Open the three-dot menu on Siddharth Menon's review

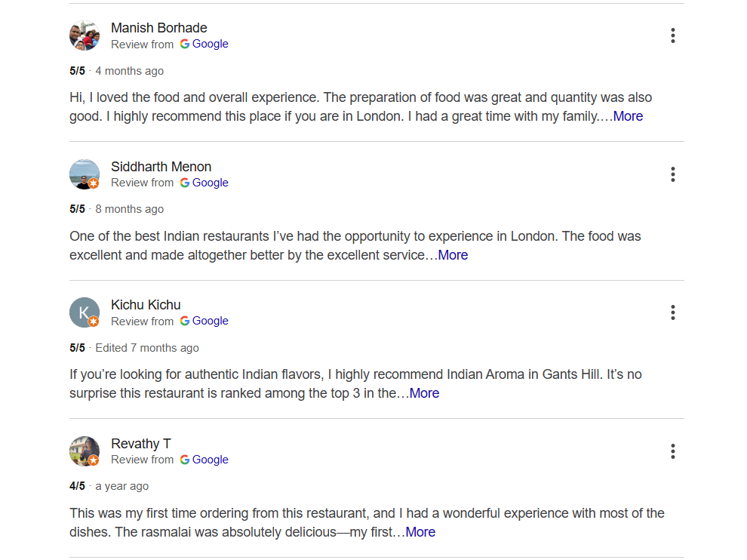(x=672, y=174)
